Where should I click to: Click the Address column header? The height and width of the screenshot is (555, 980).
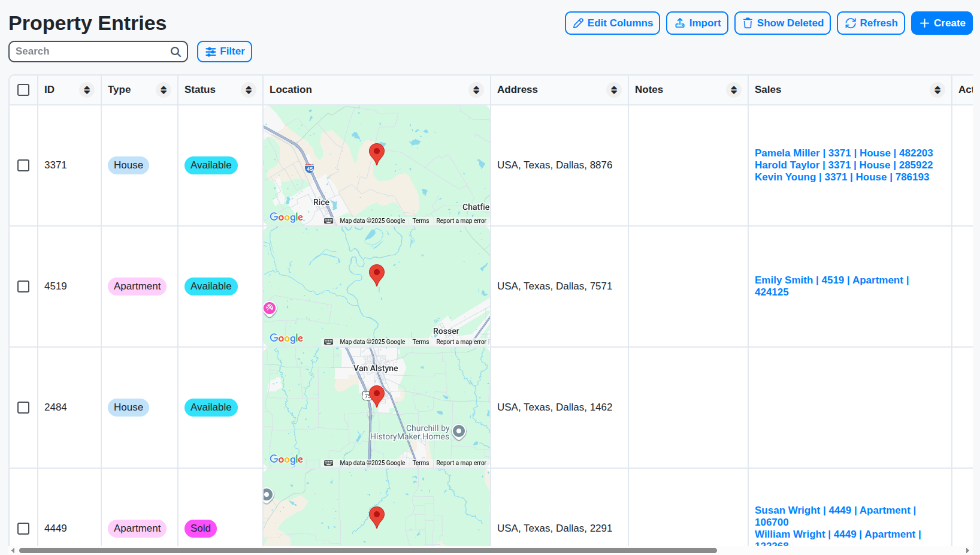click(x=518, y=89)
